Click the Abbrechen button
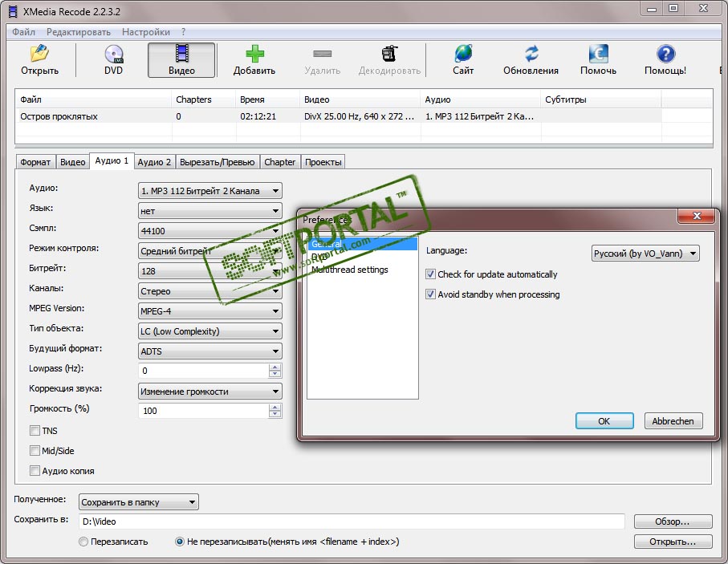Screen dimensions: 728x564 [673, 421]
